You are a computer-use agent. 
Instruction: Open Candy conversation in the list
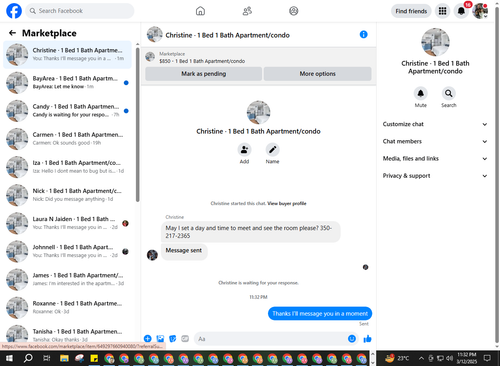67,111
